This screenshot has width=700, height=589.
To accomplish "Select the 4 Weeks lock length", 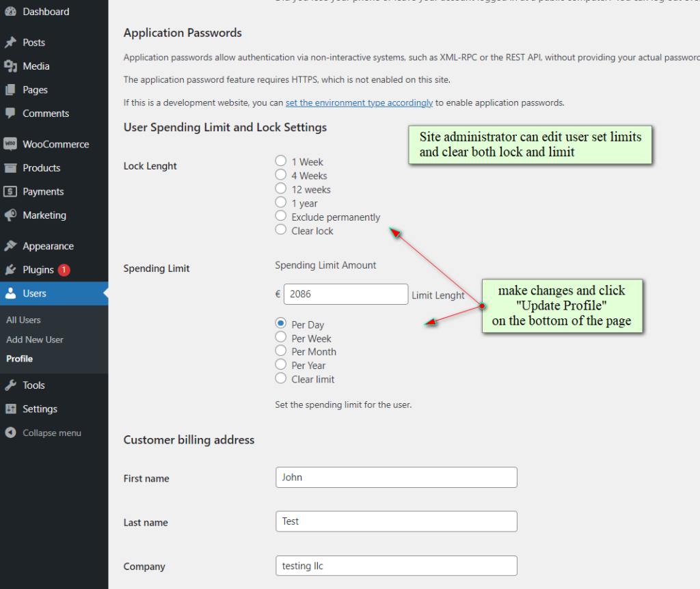I will 280,175.
